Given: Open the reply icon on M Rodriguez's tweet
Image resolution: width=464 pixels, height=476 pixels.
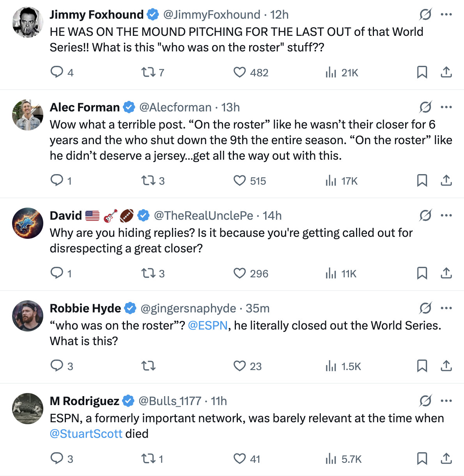Looking at the screenshot, I should click(57, 458).
